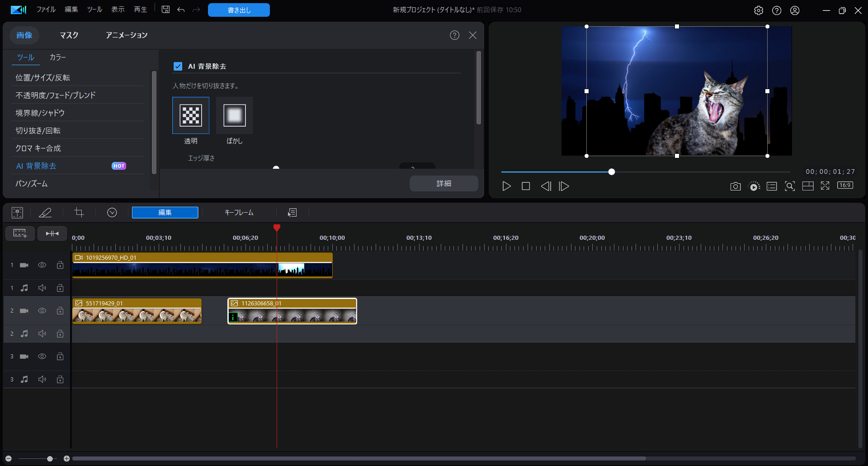Viewport: 868px width, 466px height.
Task: Click the add track icon above the timeline
Action: tap(20, 233)
